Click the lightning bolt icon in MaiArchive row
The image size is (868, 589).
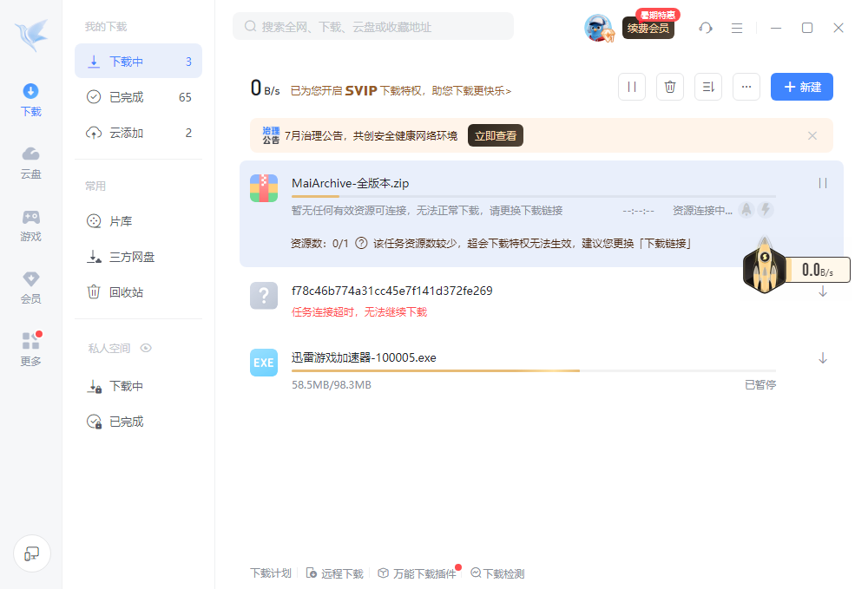pyautogui.click(x=766, y=210)
